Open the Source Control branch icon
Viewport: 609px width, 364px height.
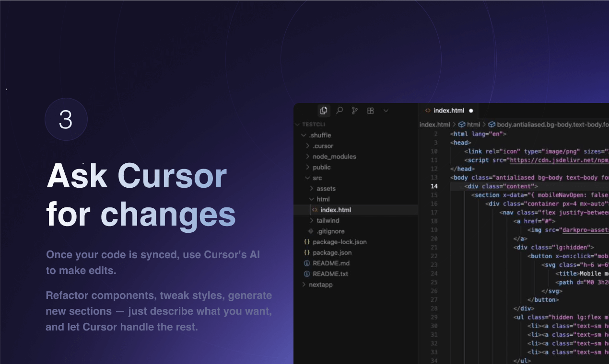[x=355, y=111]
